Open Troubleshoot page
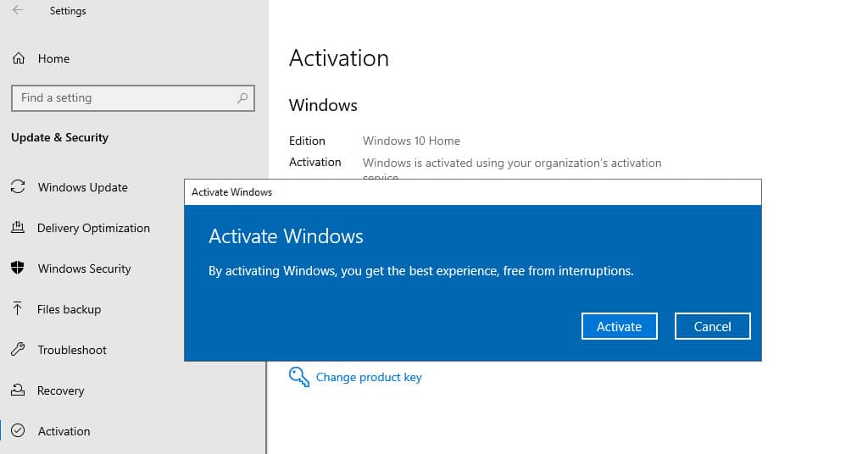The width and height of the screenshot is (868, 454). click(x=72, y=350)
